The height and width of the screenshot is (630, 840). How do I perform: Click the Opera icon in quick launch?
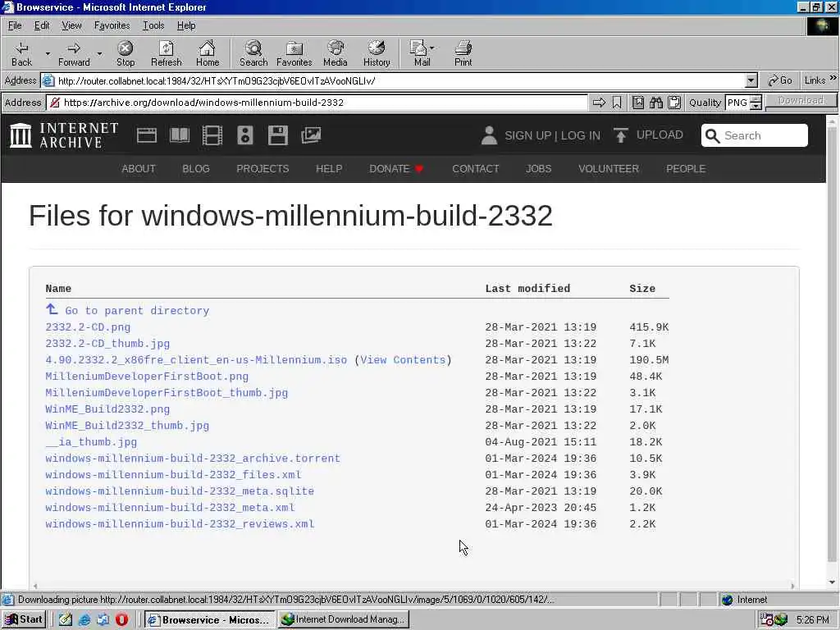tap(121, 620)
